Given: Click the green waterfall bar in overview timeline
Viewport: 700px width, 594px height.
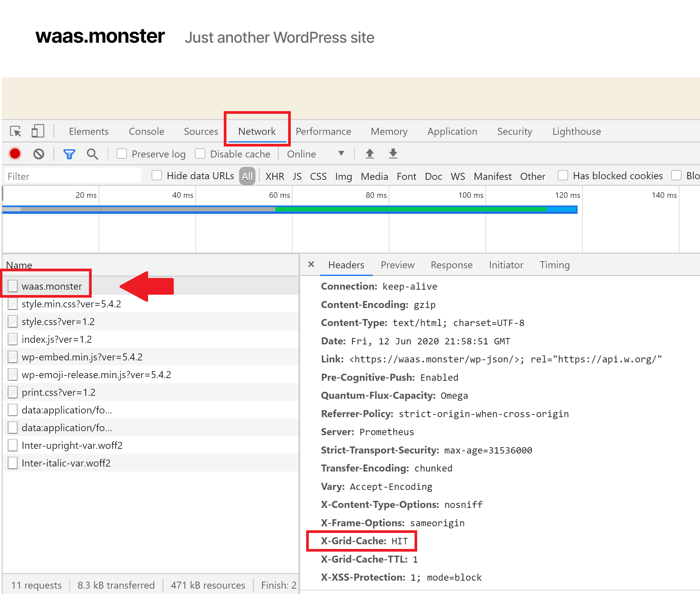Looking at the screenshot, I should tap(411, 210).
